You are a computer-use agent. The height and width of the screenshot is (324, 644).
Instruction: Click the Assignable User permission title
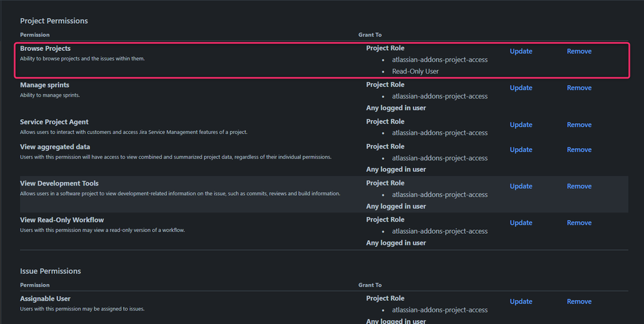[45, 298]
